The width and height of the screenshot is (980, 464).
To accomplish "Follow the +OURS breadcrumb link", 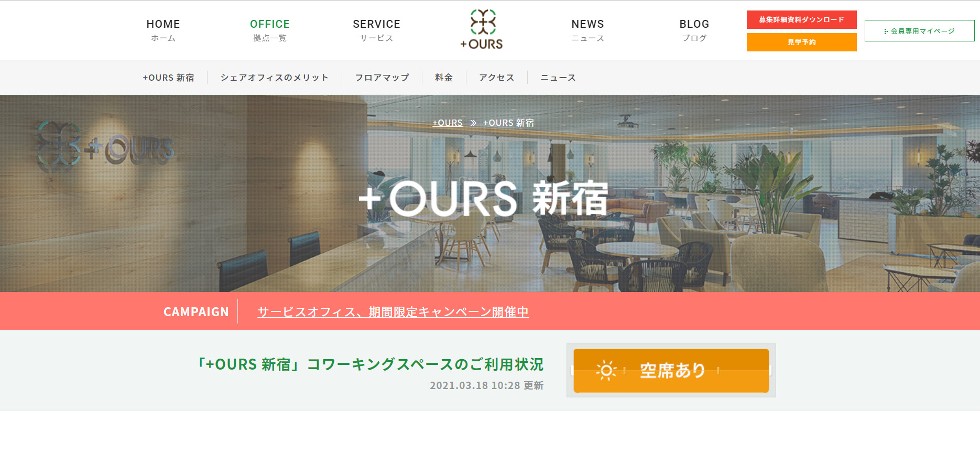I will [448, 123].
